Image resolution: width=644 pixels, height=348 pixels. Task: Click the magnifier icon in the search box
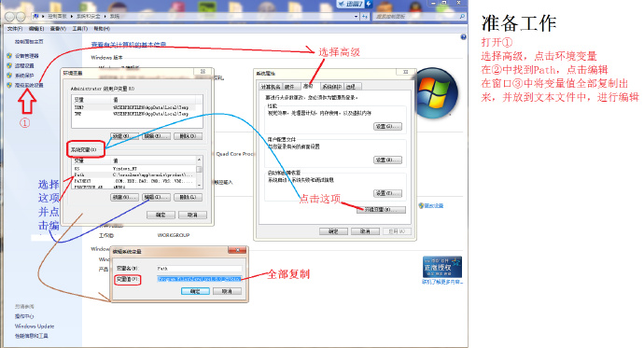pos(462,17)
